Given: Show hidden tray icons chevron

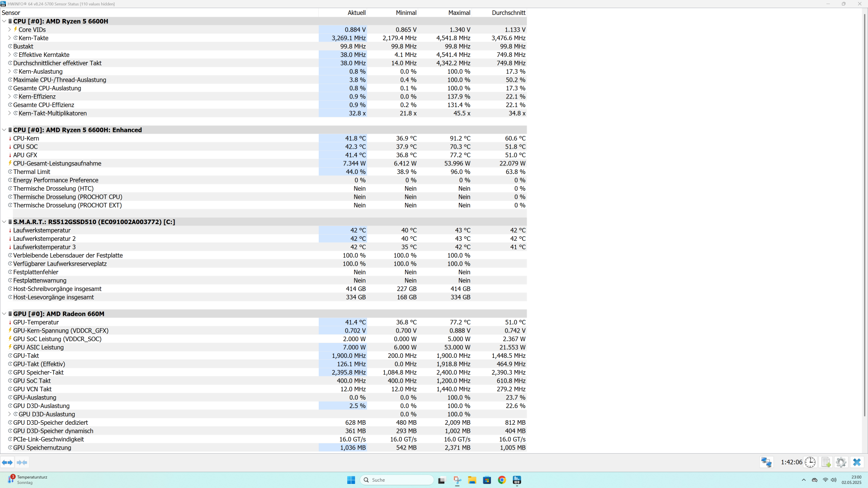Looking at the screenshot, I should tap(803, 480).
